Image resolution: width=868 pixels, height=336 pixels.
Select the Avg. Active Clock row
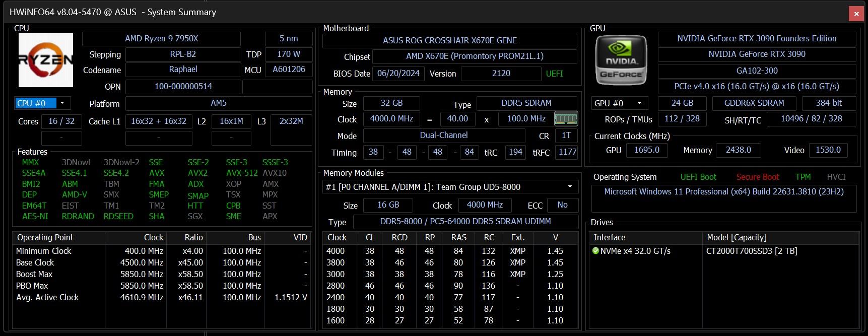(x=162, y=297)
